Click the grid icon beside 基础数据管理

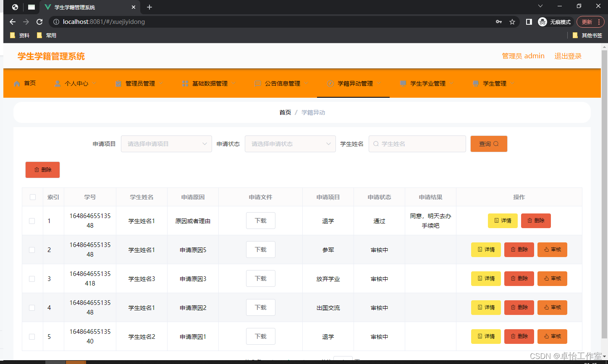(x=185, y=83)
